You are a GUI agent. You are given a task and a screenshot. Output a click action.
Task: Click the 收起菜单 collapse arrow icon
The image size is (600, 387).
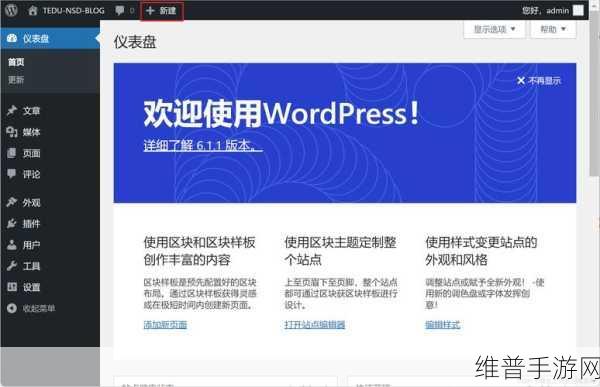(12, 308)
